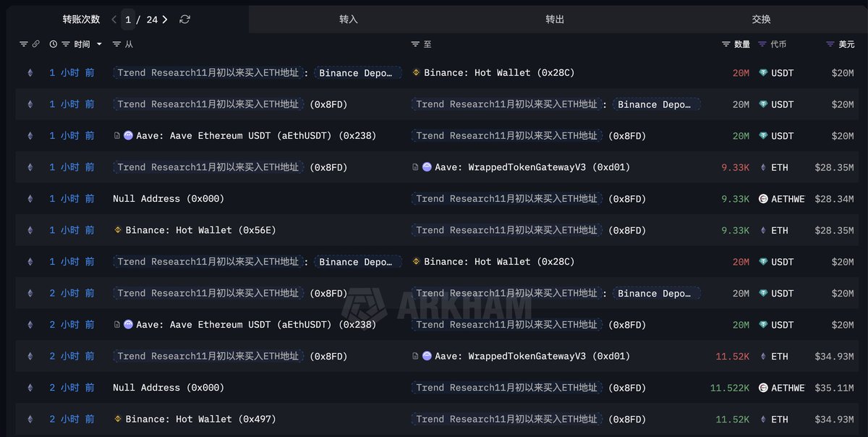Click '1 小时 前' timestamp in Hot Wallet (0x56E) row
This screenshot has width=868, height=437.
[72, 230]
